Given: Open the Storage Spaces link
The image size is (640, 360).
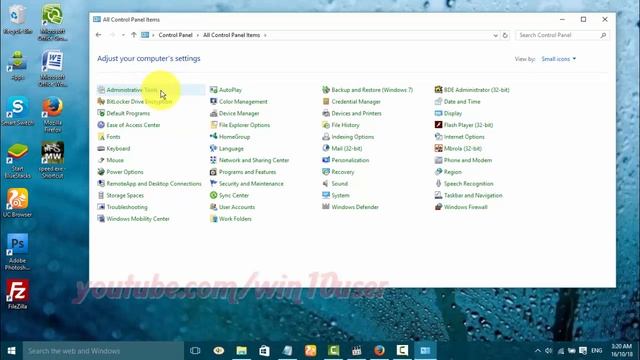Looking at the screenshot, I should [x=125, y=196].
